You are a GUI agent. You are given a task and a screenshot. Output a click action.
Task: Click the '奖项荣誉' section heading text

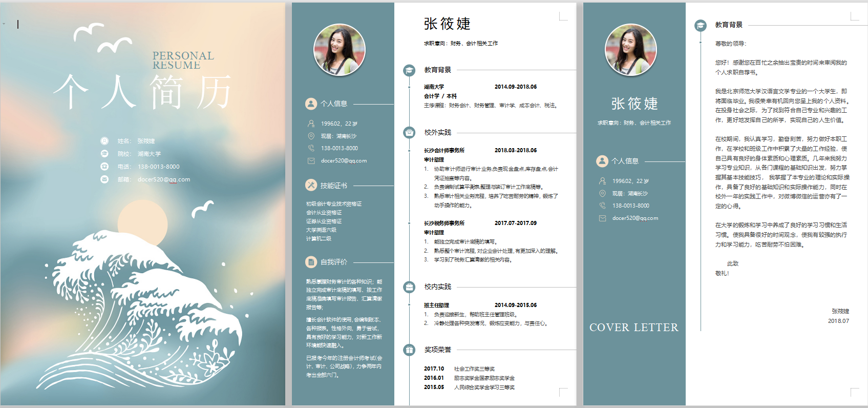(x=438, y=350)
